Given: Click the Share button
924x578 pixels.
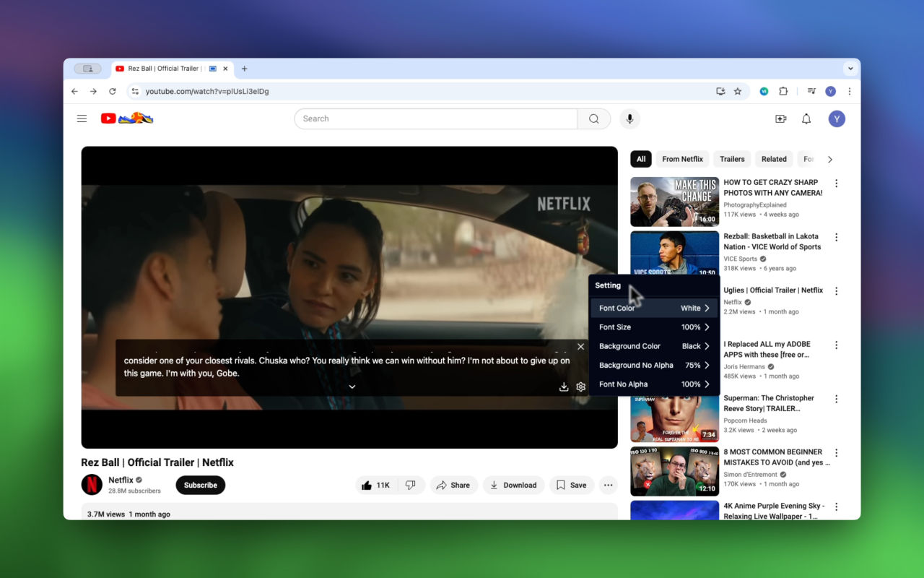Looking at the screenshot, I should 453,486.
